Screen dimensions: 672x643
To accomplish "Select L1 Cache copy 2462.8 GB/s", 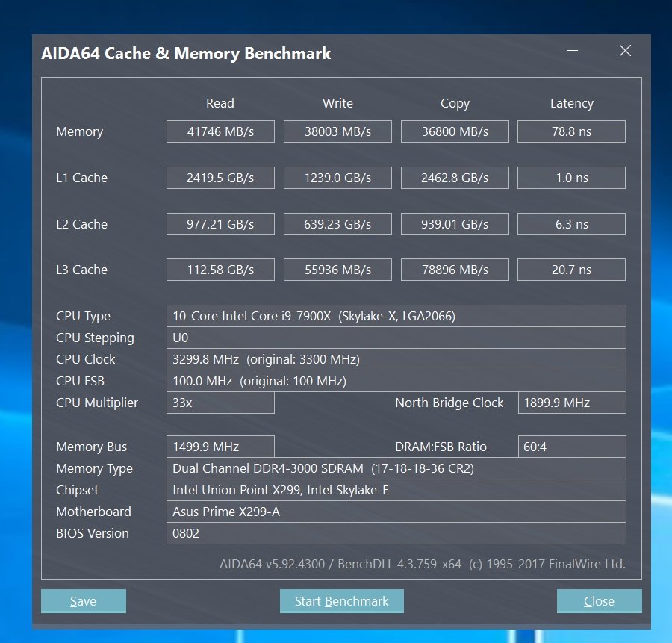I will pos(455,178).
